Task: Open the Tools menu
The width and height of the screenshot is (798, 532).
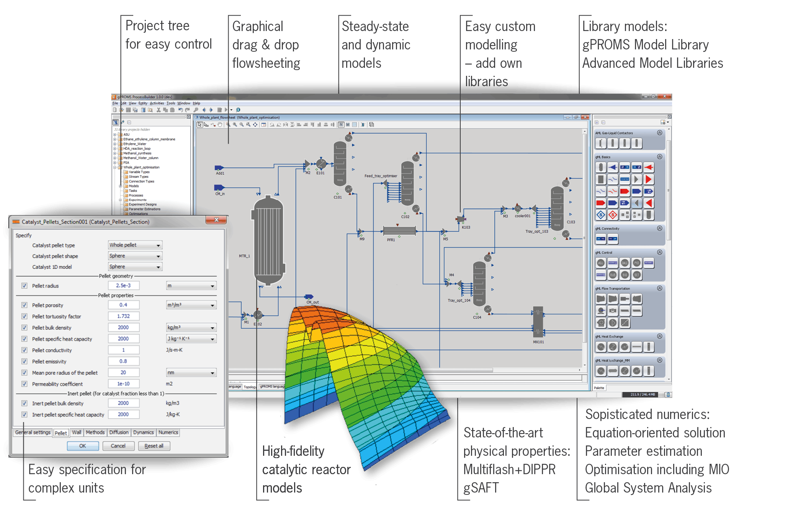Action: coord(171,103)
